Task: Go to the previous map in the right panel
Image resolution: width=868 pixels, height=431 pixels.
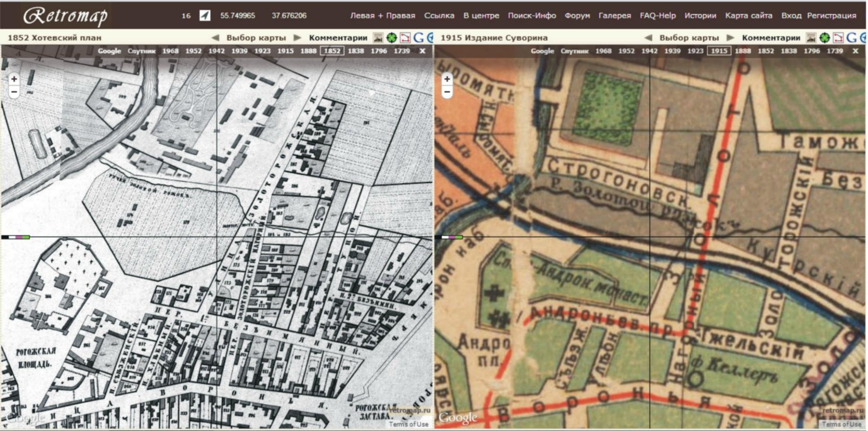Action: click(648, 38)
